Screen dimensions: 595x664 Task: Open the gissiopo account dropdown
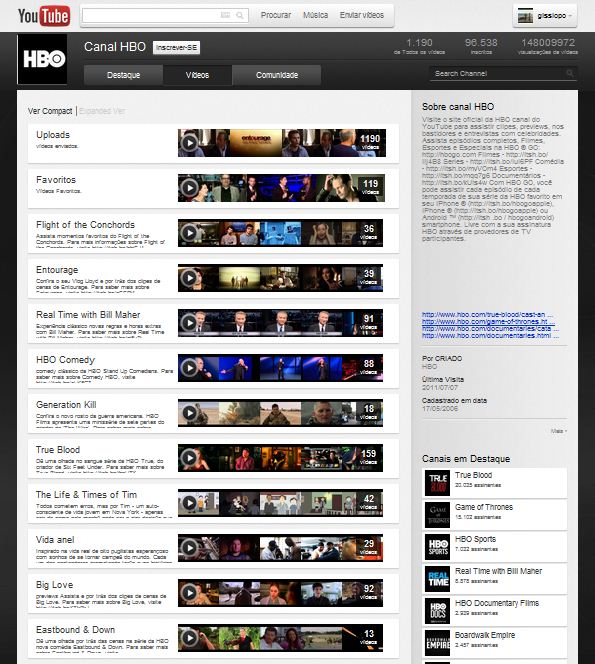tap(570, 16)
